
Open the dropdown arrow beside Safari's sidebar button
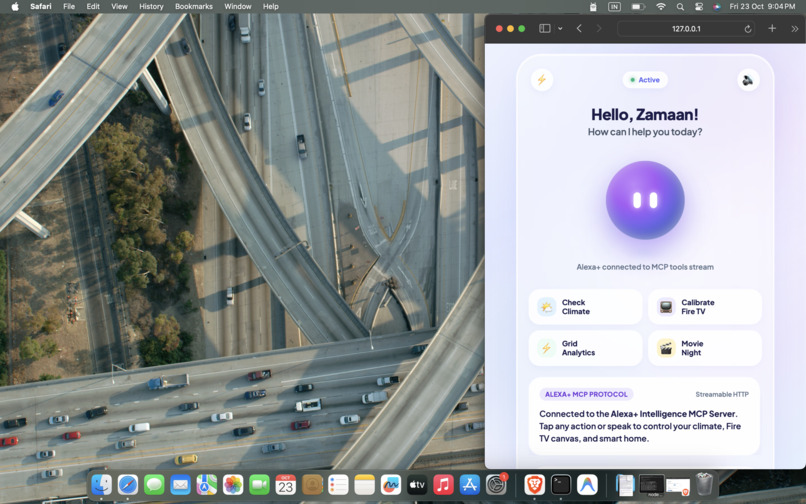point(560,29)
